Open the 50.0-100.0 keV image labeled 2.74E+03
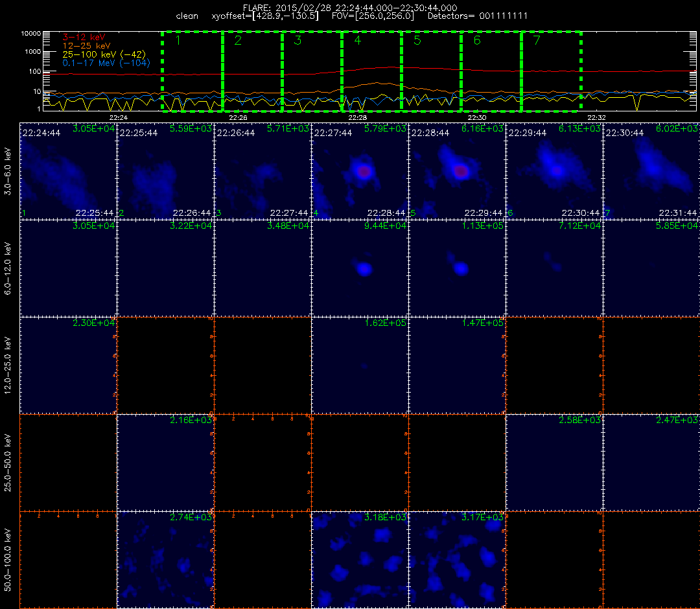 coord(165,560)
